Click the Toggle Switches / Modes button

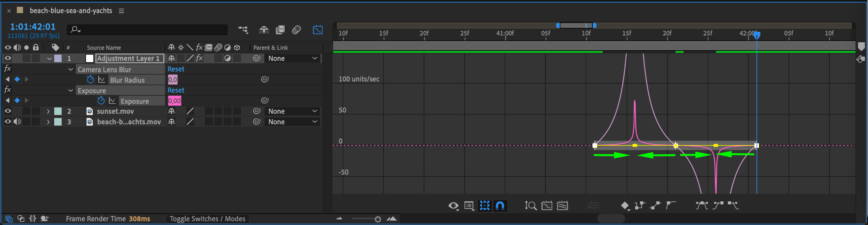207,219
